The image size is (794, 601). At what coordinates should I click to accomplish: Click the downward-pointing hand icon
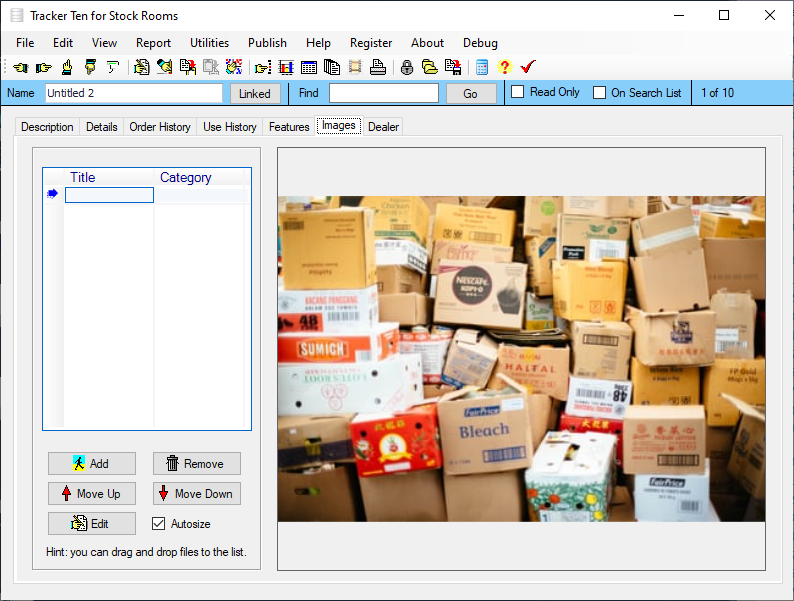pos(90,67)
